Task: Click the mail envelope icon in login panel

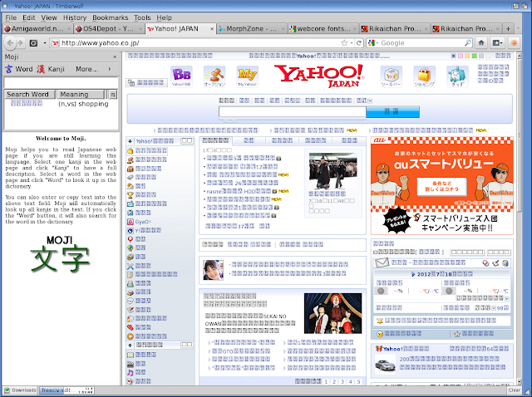Action: [x=382, y=262]
